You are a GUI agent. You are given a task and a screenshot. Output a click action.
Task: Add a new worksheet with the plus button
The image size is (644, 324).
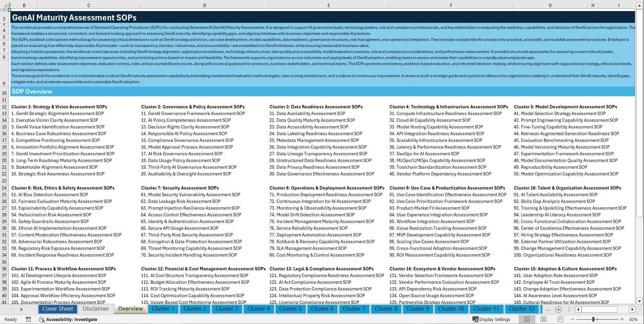coord(559,309)
